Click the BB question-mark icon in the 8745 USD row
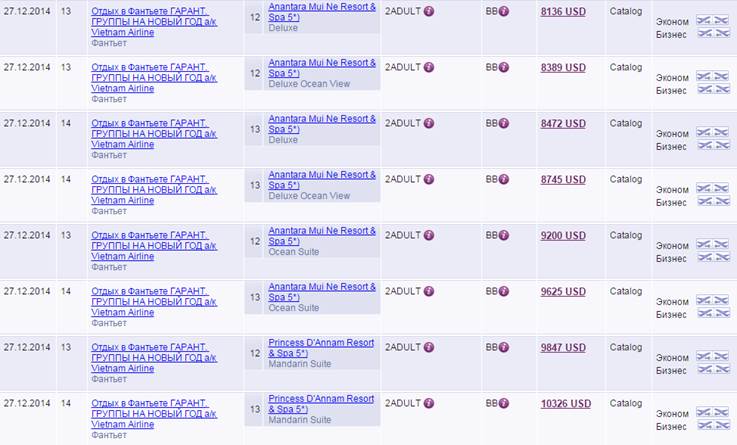The image size is (737, 445). coord(504,180)
